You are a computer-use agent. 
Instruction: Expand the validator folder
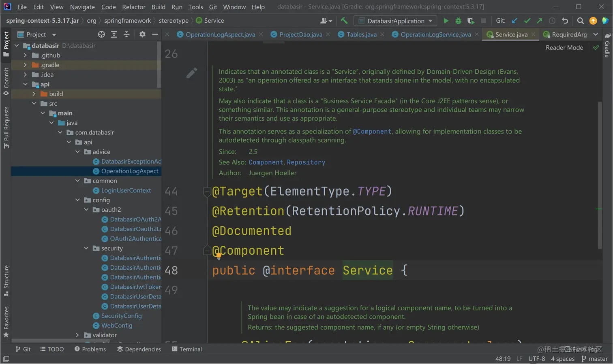click(77, 335)
